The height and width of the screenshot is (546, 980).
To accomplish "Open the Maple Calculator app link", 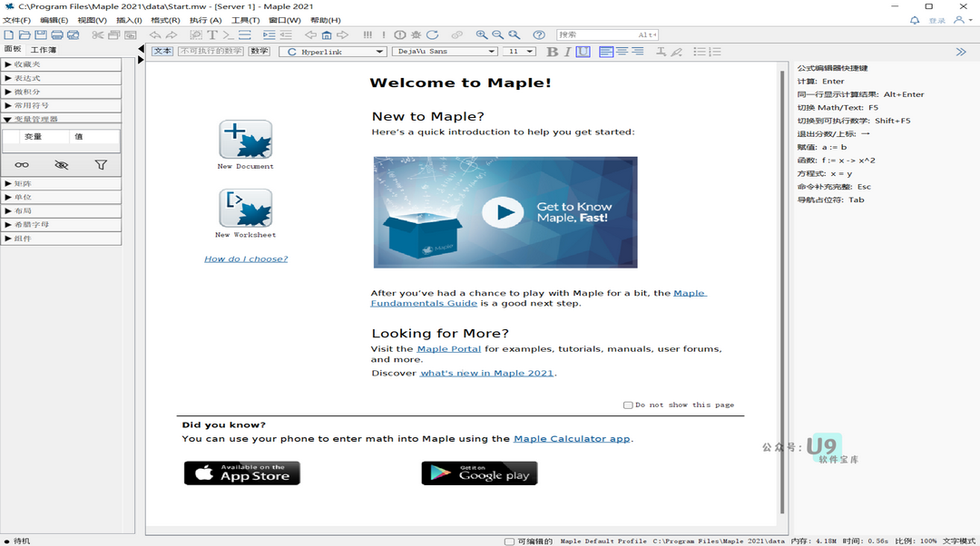I will coord(572,439).
